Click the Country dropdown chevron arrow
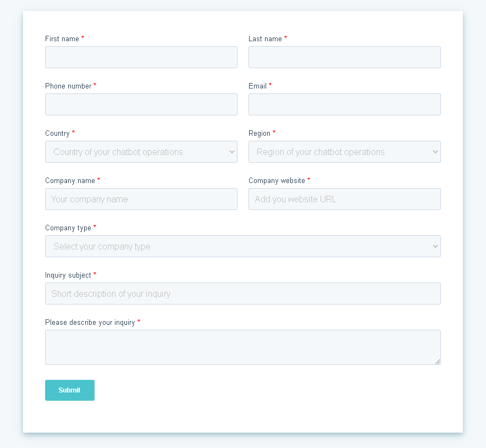The image size is (486, 448). (x=231, y=152)
